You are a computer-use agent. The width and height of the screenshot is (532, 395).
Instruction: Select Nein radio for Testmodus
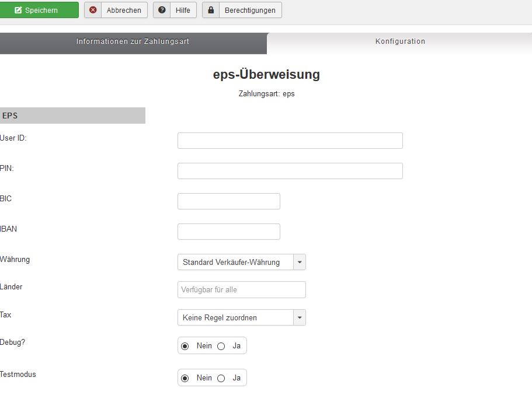(185, 378)
